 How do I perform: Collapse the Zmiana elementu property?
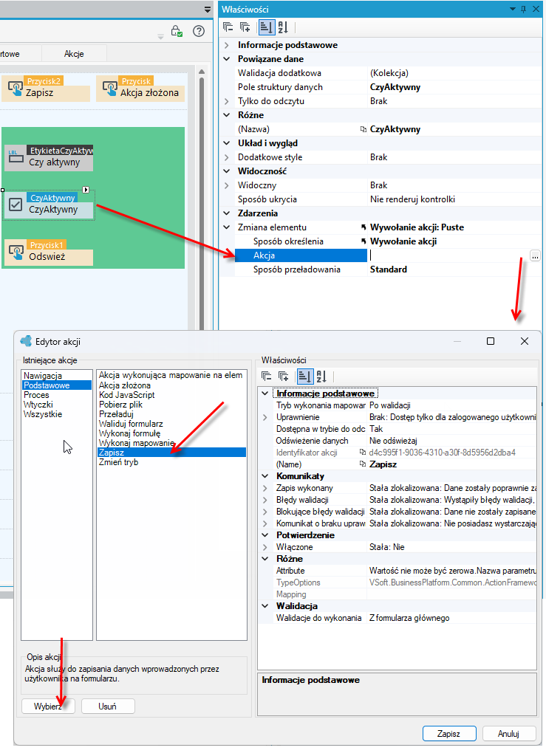227,227
